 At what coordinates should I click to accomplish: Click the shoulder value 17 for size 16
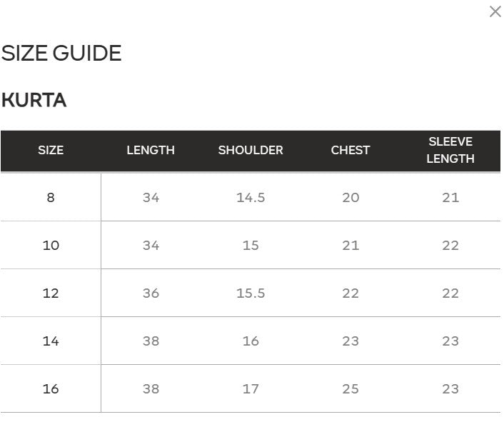coord(251,389)
